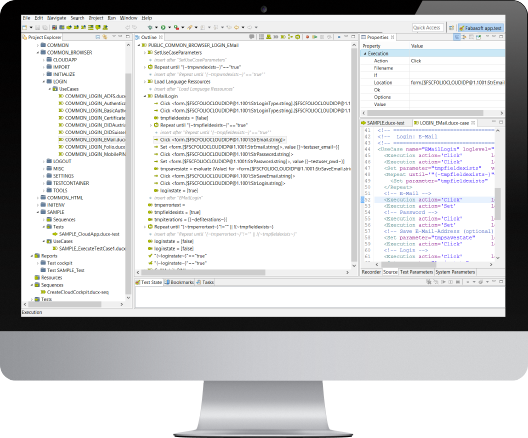Click the New wizard toolbar icon

click(25, 27)
